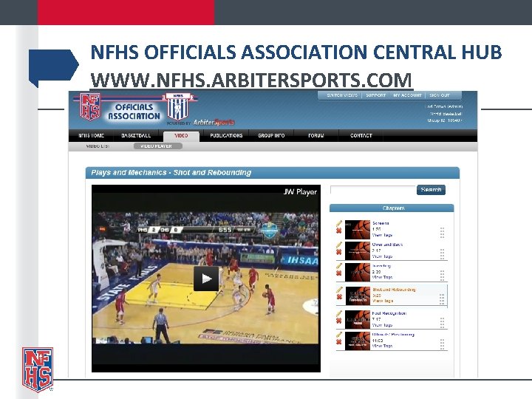Viewport: 532px width, 399px height.
Task: Click the blue striped NFHS officials crest
Action: (178, 106)
